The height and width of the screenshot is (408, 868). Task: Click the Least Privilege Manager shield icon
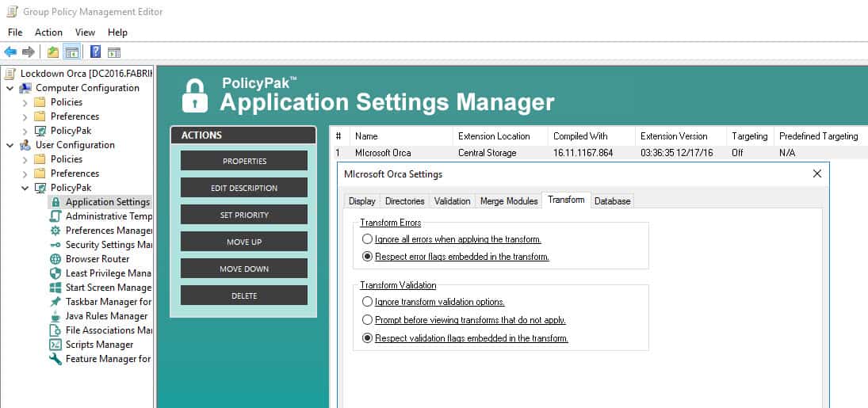pyautogui.click(x=55, y=273)
